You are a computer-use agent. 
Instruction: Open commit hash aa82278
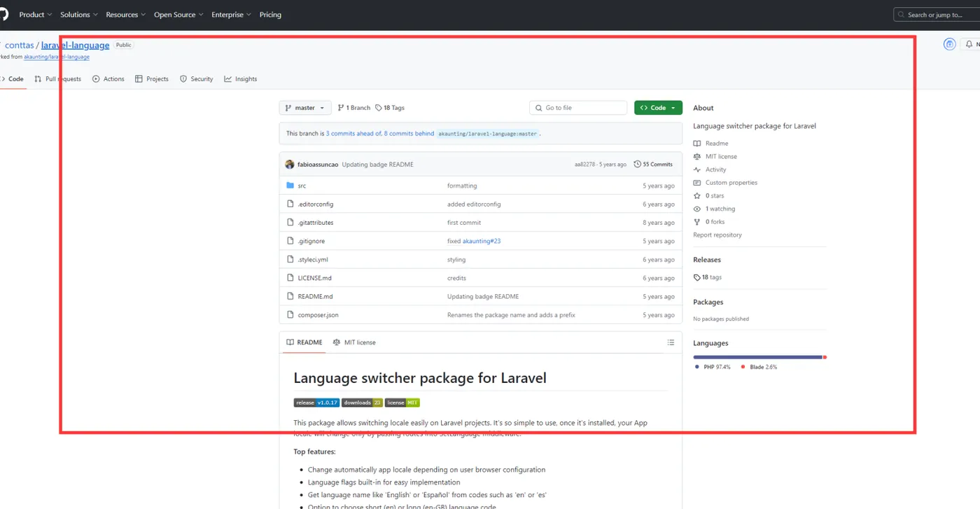pyautogui.click(x=585, y=165)
